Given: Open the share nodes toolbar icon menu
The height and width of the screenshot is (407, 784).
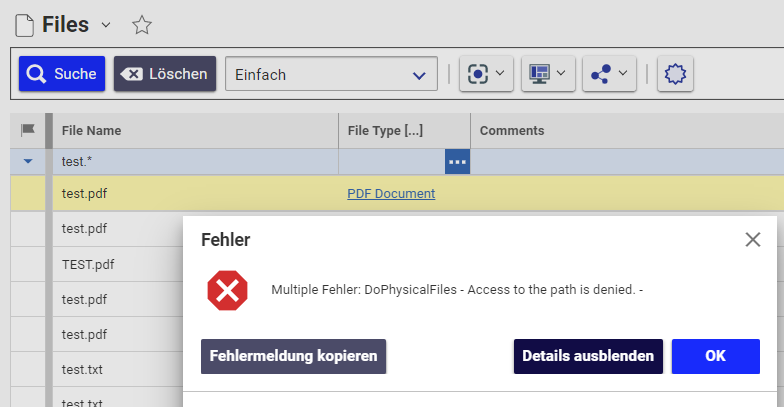Looking at the screenshot, I should point(610,74).
